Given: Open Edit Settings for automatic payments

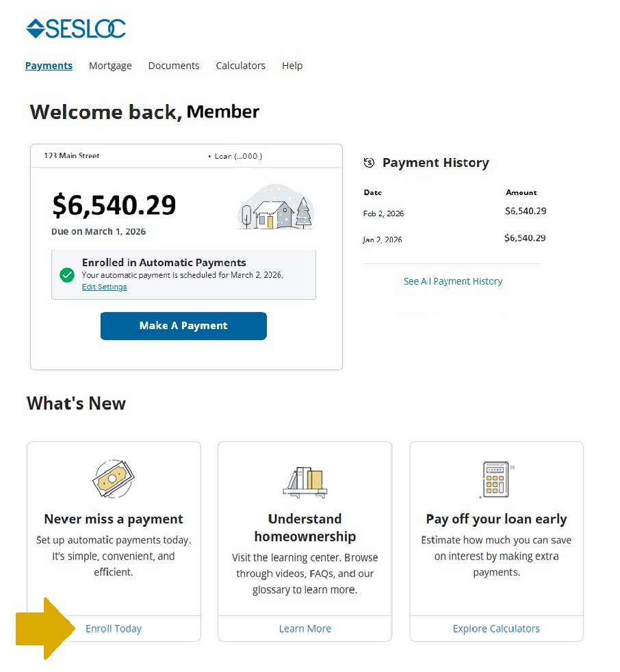Looking at the screenshot, I should click(x=104, y=287).
